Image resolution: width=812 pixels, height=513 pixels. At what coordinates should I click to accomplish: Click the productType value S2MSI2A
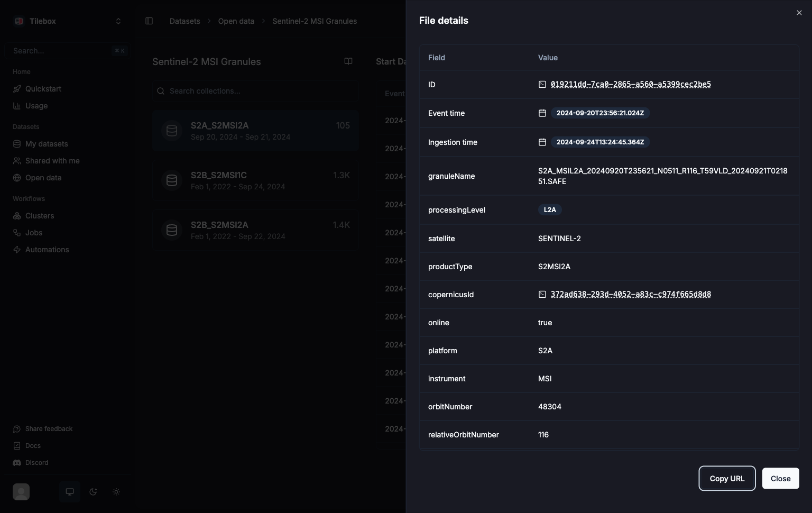click(x=554, y=267)
